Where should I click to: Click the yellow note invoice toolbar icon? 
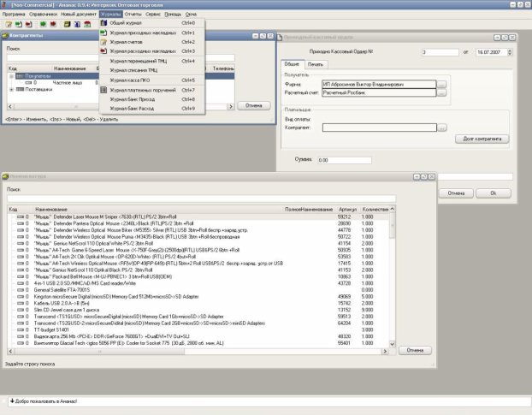pos(9,24)
